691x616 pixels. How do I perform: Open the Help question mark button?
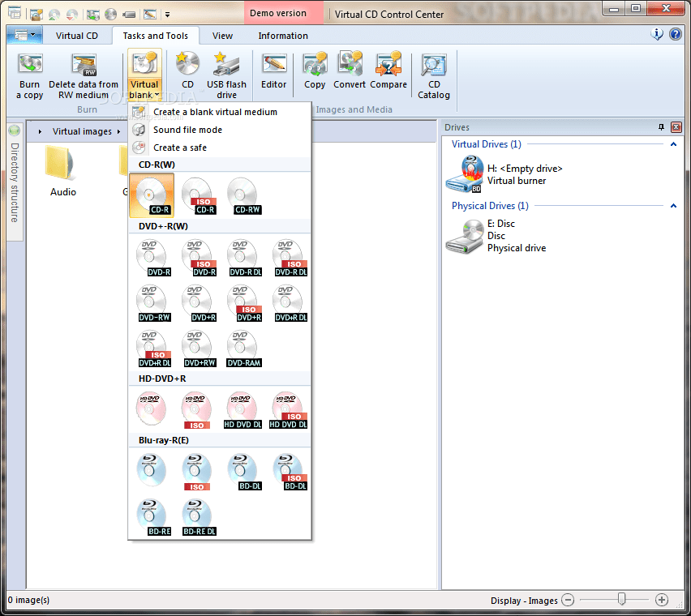[x=676, y=35]
